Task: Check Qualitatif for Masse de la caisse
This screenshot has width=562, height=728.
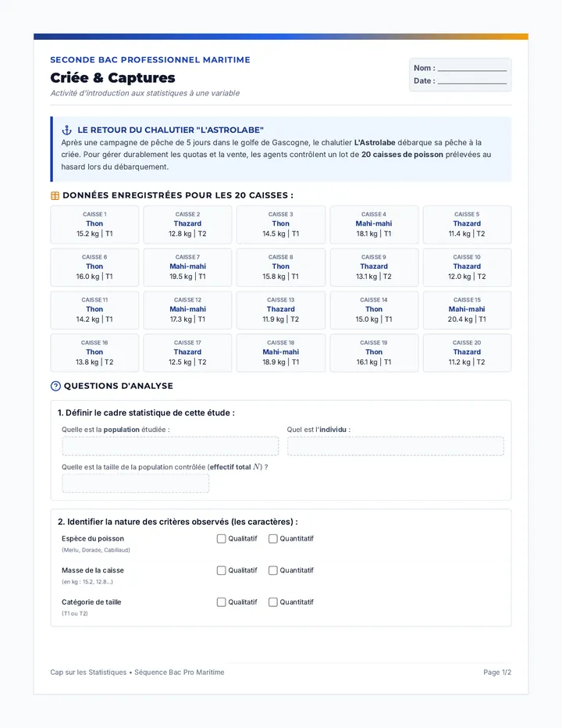Action: (222, 570)
